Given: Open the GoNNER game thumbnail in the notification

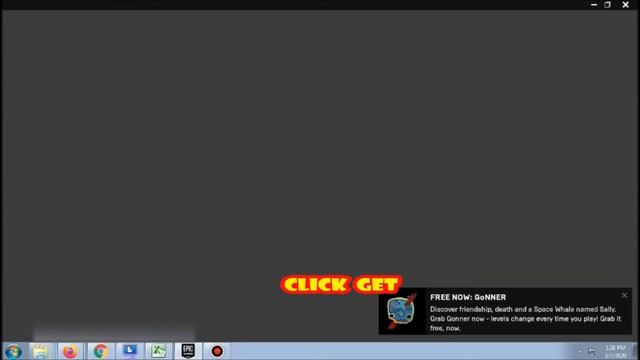Looking at the screenshot, I should pos(402,311).
